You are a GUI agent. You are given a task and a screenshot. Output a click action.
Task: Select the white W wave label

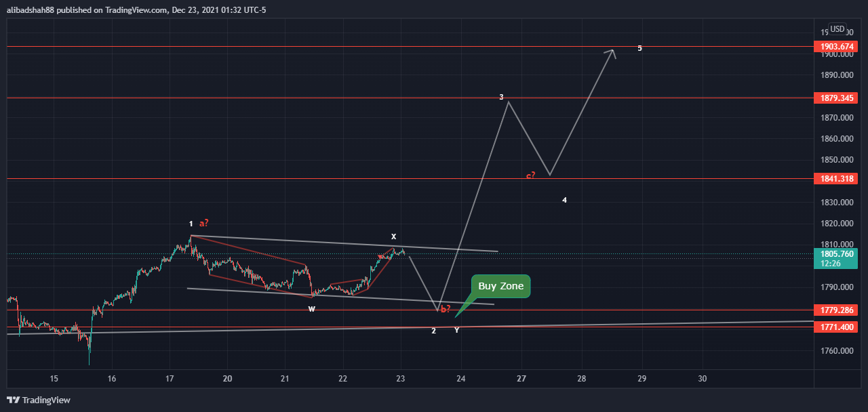(311, 309)
